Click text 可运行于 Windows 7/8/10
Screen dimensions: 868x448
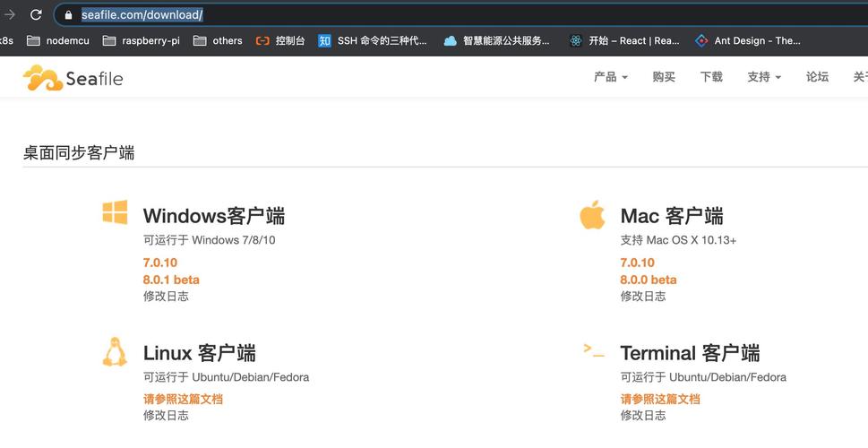pyautogui.click(x=210, y=240)
